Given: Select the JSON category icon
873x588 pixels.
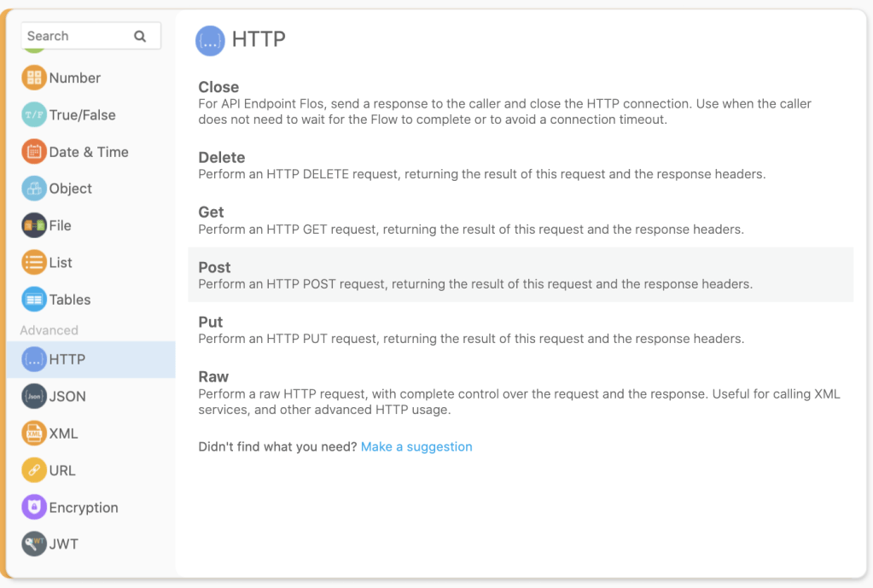Looking at the screenshot, I should click(x=34, y=396).
